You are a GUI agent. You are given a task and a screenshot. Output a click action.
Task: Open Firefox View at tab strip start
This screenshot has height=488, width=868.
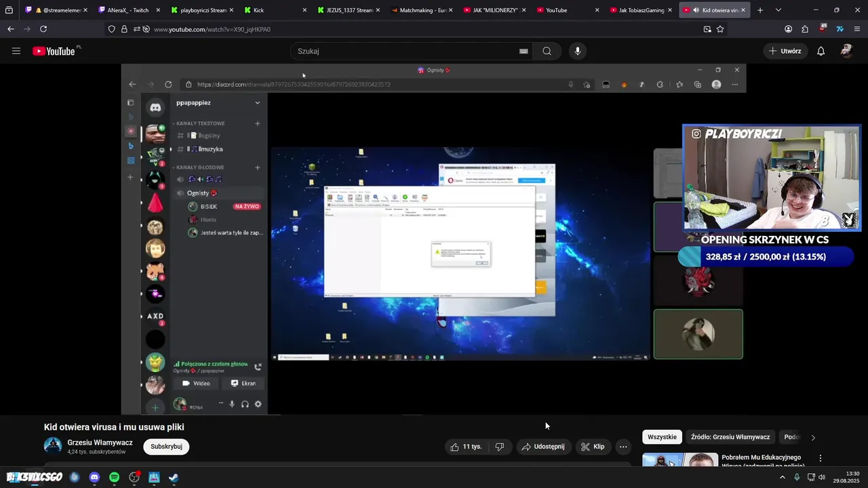(9, 10)
